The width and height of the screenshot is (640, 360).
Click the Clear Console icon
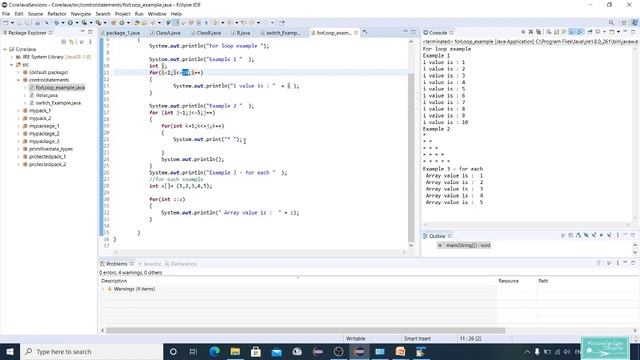click(x=549, y=32)
